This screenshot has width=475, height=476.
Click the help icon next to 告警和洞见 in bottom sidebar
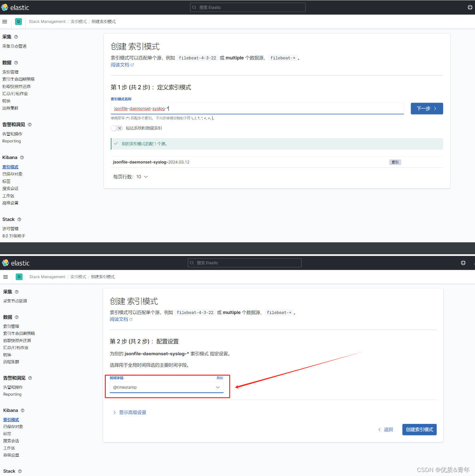tap(30, 378)
